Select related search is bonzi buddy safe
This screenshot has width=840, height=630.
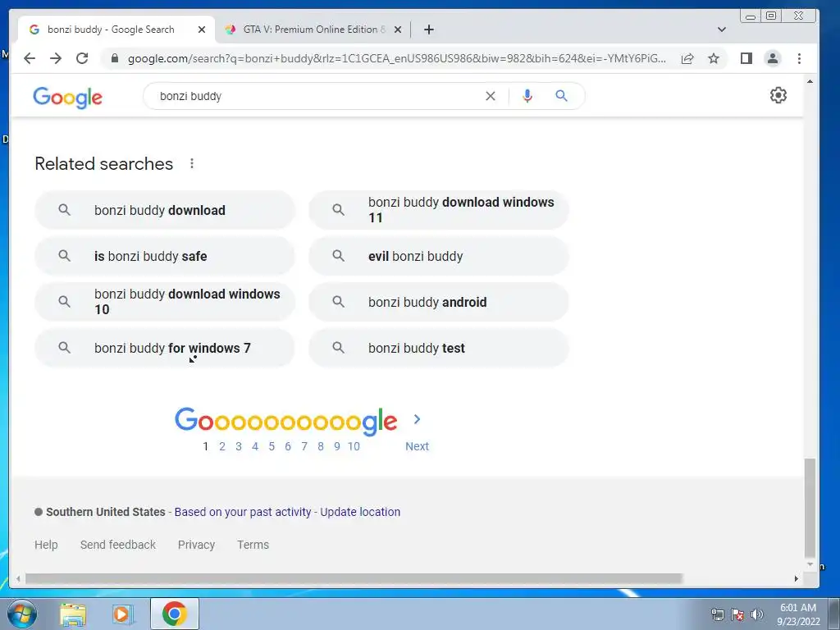coord(165,256)
